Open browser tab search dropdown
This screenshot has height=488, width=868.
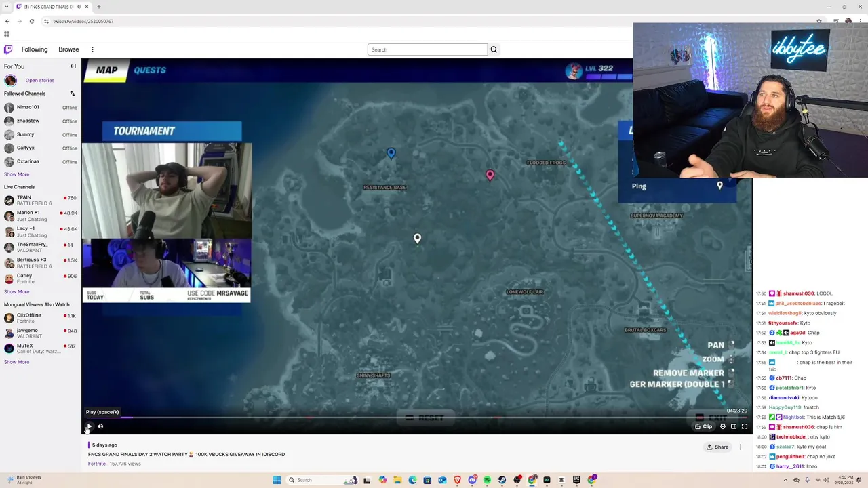tap(6, 7)
